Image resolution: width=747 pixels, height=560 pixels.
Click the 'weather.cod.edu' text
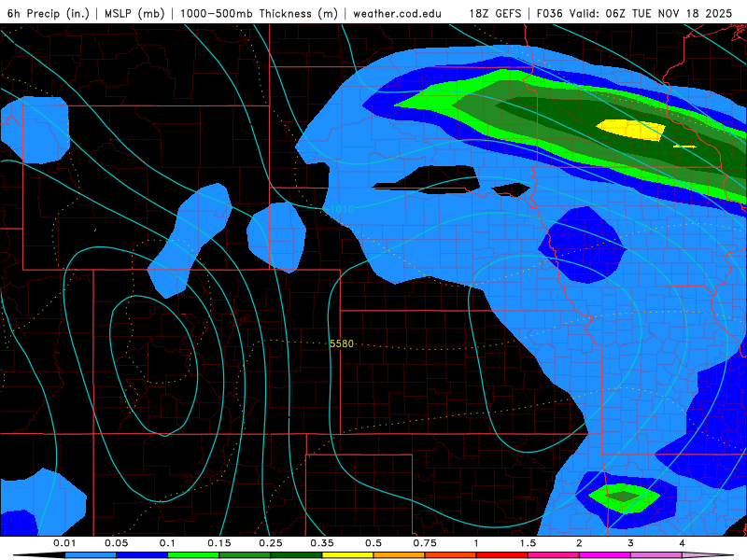(398, 13)
